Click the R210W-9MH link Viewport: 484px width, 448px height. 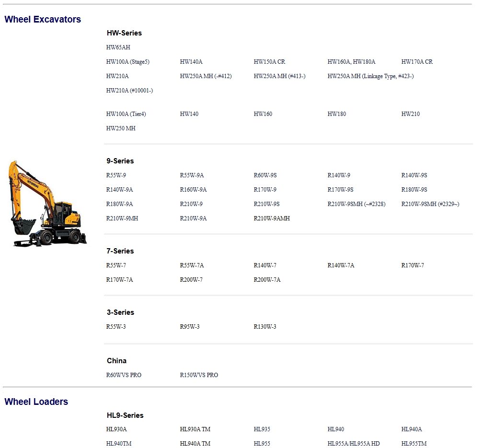pos(122,218)
